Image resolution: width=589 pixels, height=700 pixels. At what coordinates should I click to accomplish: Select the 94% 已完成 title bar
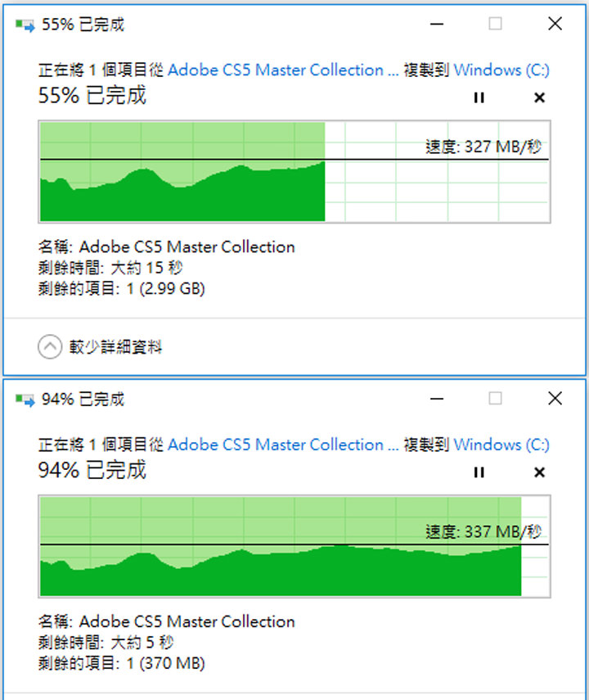245,400
